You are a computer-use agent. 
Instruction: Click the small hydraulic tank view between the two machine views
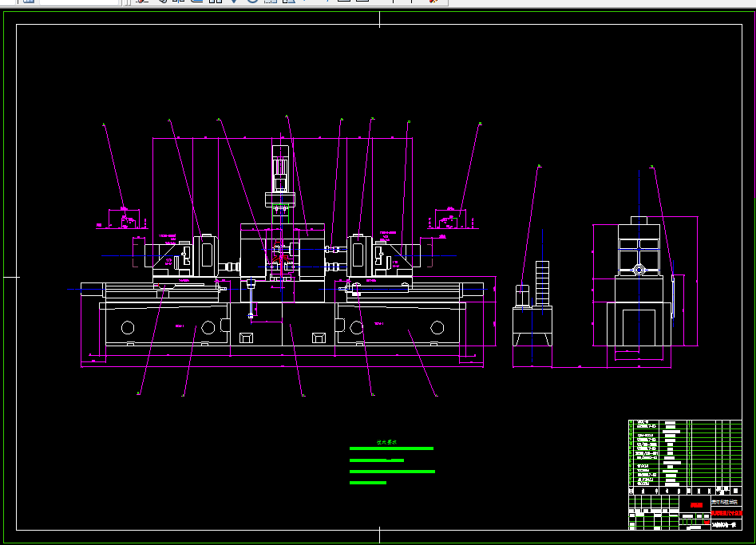[x=532, y=303]
